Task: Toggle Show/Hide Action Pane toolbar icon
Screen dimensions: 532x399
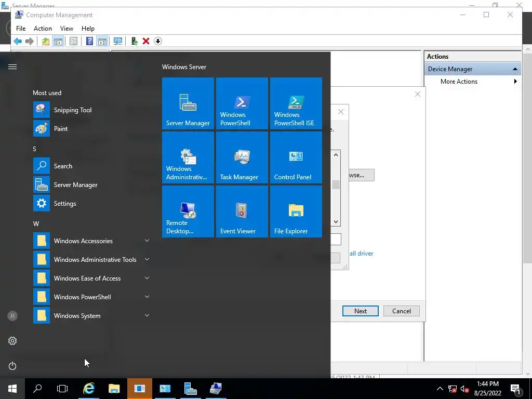Action: [102, 42]
